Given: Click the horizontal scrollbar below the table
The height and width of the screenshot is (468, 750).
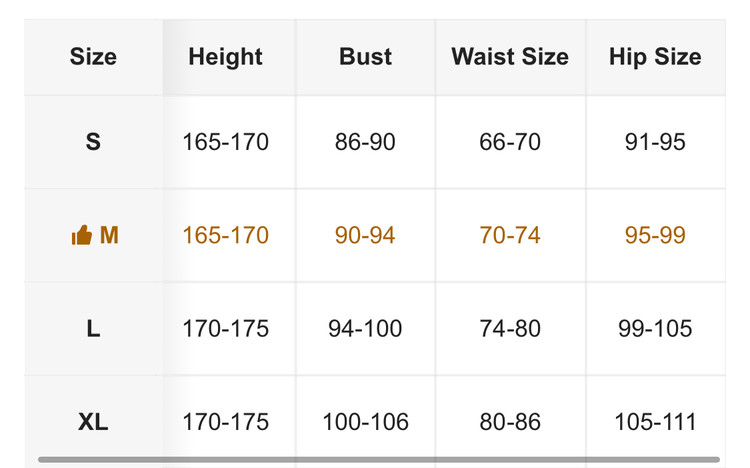Looking at the screenshot, I should (x=378, y=461).
